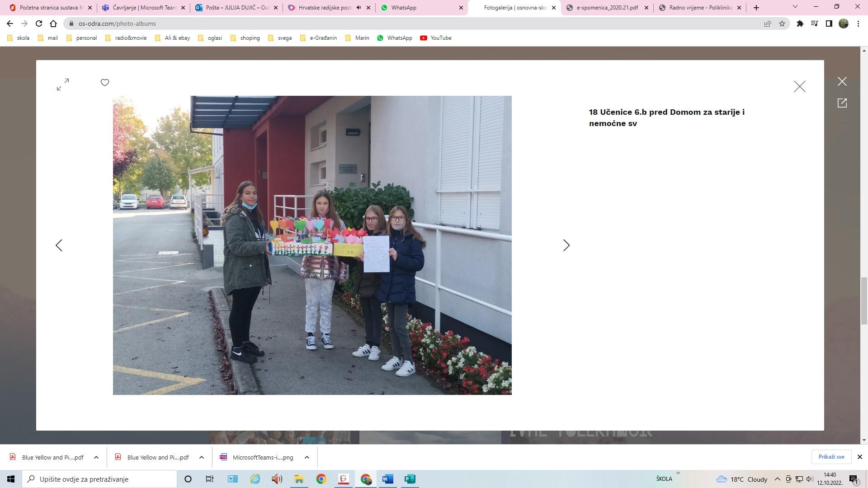
Task: Close the photo lightbox with X
Action: coord(799,86)
